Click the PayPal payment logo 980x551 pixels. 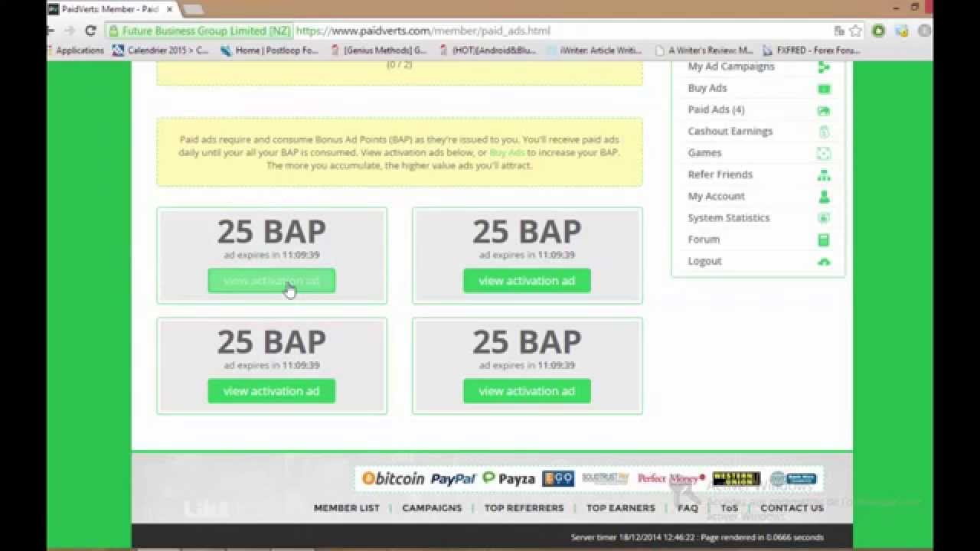click(452, 478)
